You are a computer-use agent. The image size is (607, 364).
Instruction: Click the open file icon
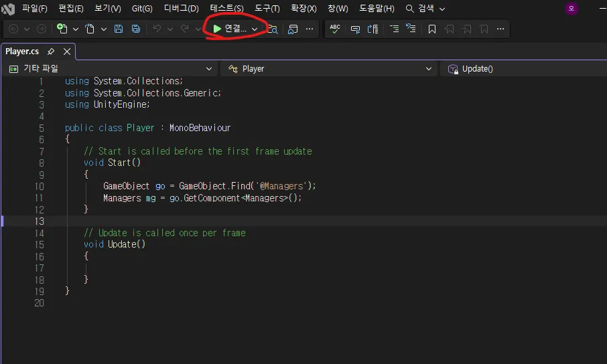tap(90, 29)
